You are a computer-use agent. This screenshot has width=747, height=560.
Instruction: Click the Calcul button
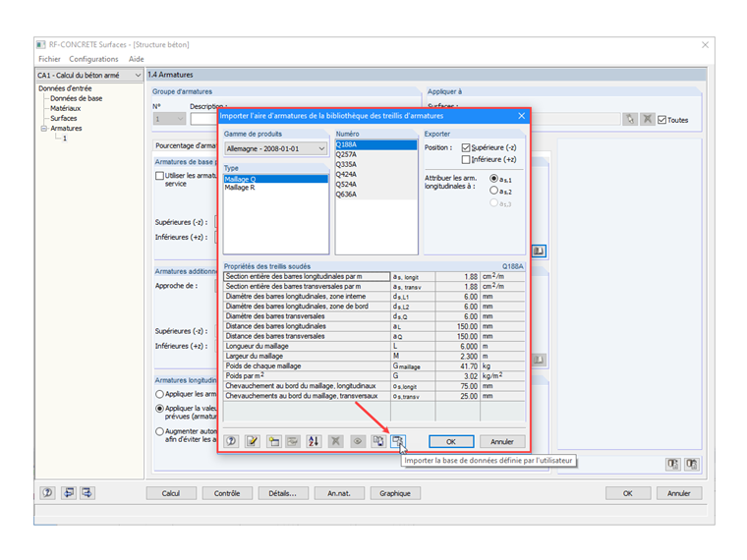pyautogui.click(x=171, y=493)
